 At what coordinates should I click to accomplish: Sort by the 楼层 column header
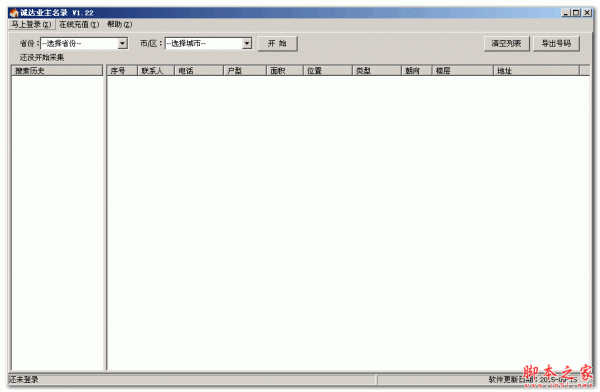[462, 70]
